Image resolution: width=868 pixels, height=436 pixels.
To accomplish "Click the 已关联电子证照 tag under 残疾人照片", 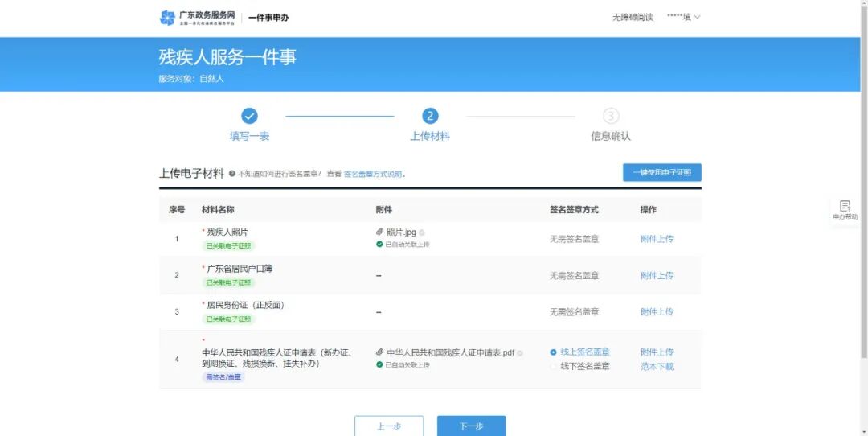I will coord(228,245).
